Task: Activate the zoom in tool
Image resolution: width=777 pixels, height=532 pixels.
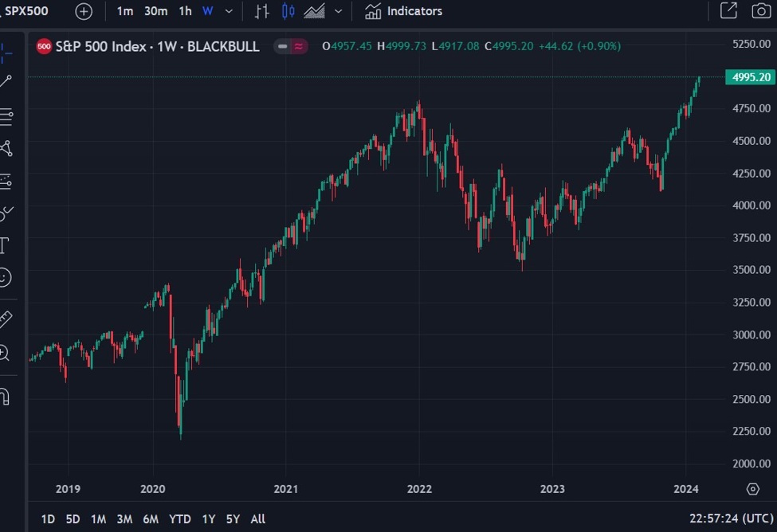Action: (x=5, y=353)
